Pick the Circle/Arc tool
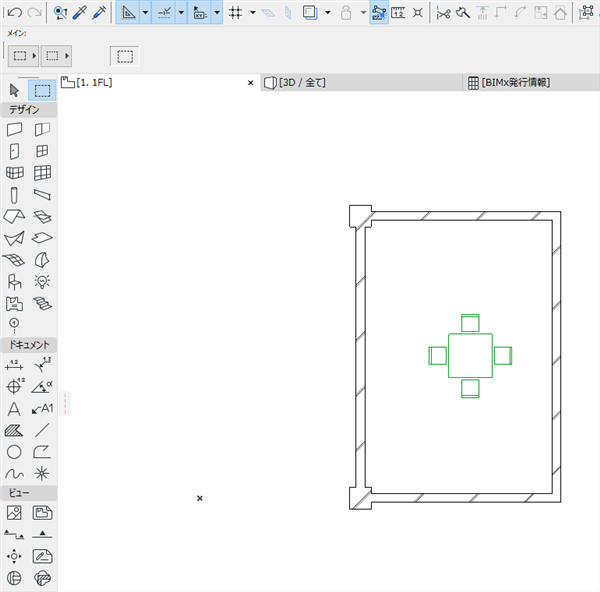Screen dimensions: 600x592 (14, 452)
